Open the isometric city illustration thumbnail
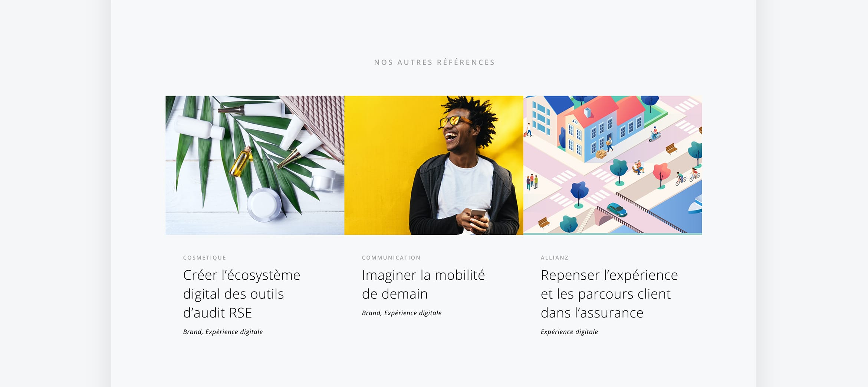Screen dimensions: 868x387 pyautogui.click(x=612, y=165)
